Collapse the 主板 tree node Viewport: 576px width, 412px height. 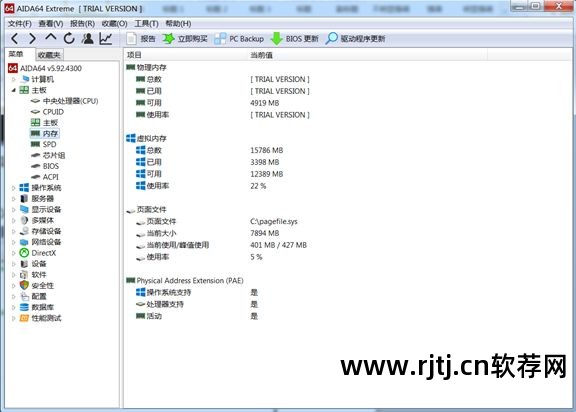coord(14,90)
